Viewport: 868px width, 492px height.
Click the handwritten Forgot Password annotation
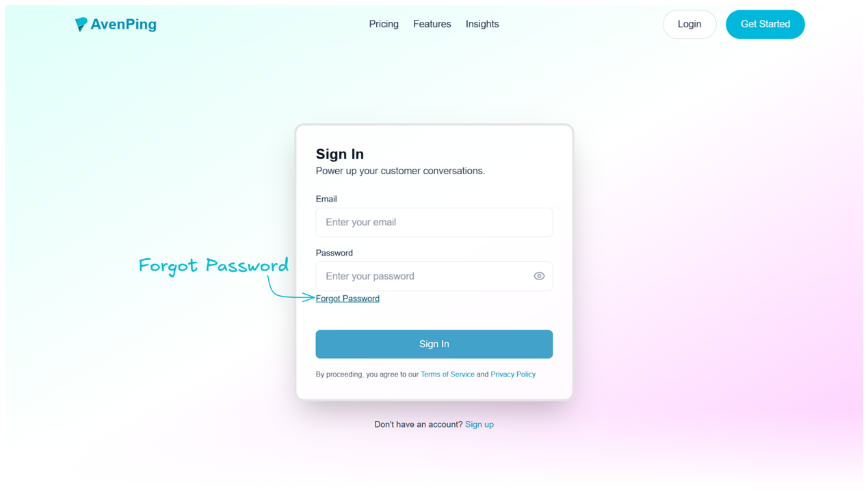[x=213, y=266]
